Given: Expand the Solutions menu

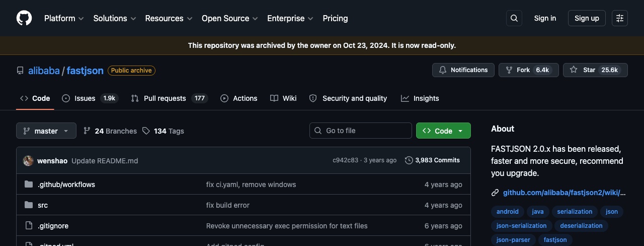Looking at the screenshot, I should click(x=115, y=18).
